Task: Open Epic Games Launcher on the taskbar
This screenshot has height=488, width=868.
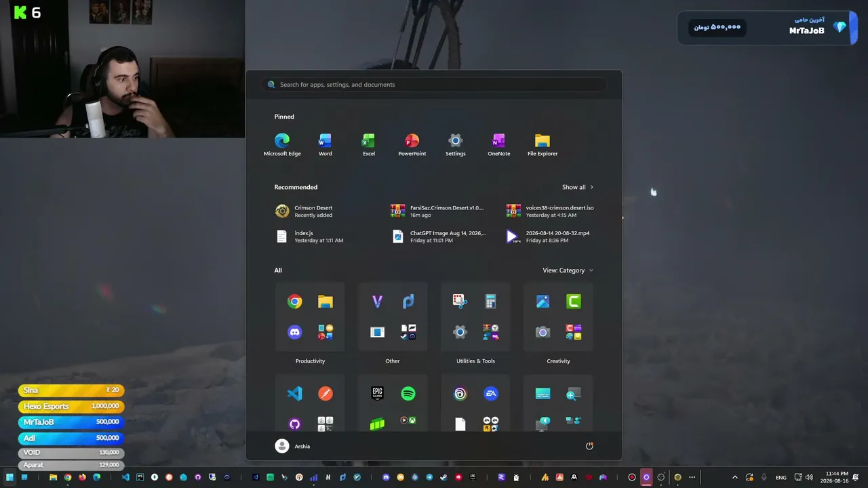Action: point(473,477)
